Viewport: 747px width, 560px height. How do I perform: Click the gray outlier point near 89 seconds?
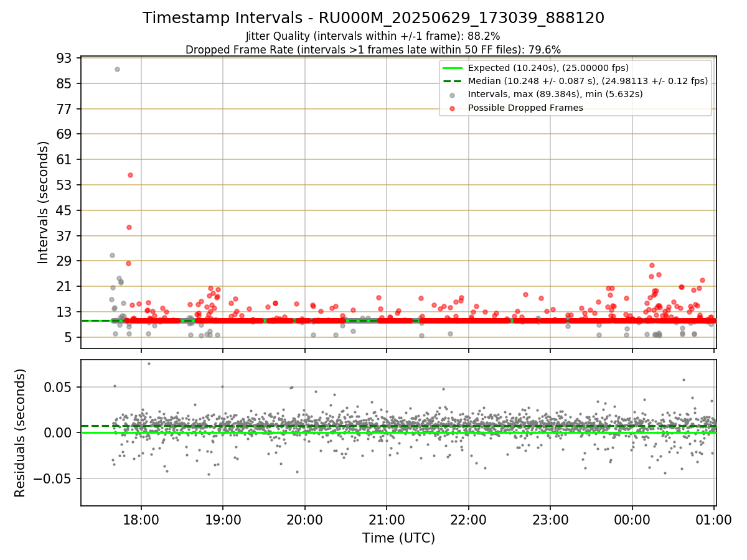coord(117,69)
